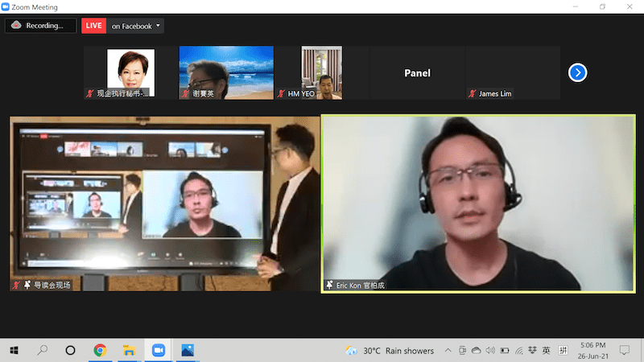Click the Zoom icon in taskbar
Screen dimensions: 644x362
(x=158, y=350)
